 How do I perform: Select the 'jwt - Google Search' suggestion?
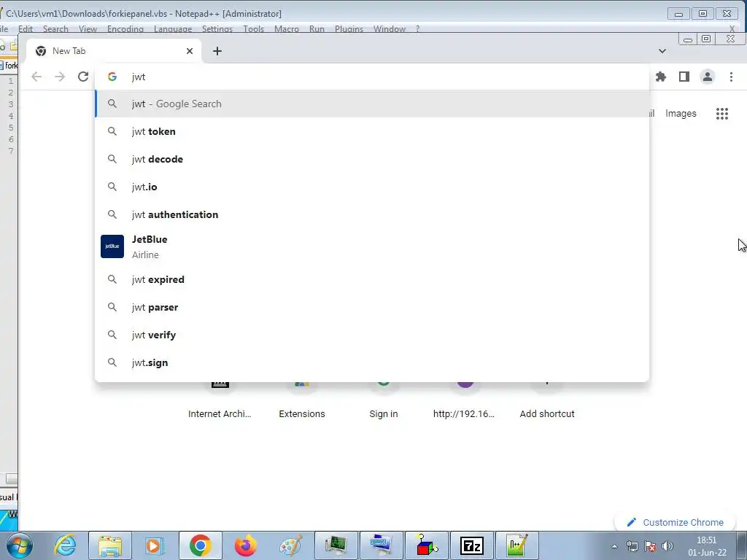tap(371, 104)
